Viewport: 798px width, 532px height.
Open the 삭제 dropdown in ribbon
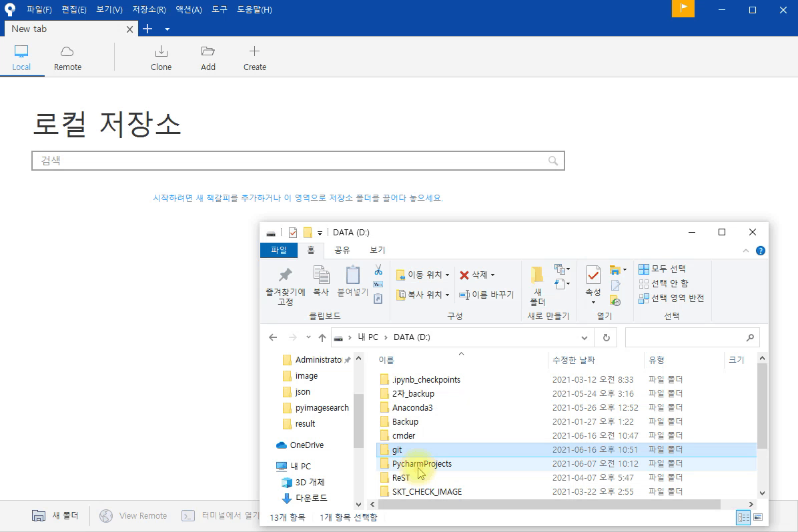(x=477, y=275)
